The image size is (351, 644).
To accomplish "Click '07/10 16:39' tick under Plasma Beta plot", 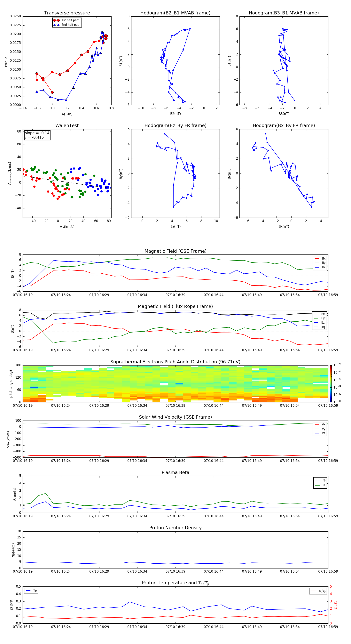I will pyautogui.click(x=175, y=516).
